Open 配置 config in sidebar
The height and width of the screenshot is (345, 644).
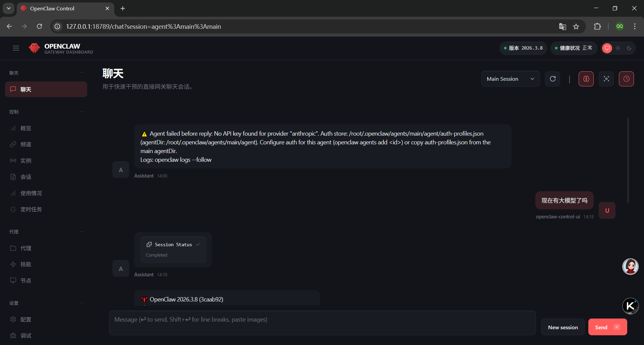(46, 320)
